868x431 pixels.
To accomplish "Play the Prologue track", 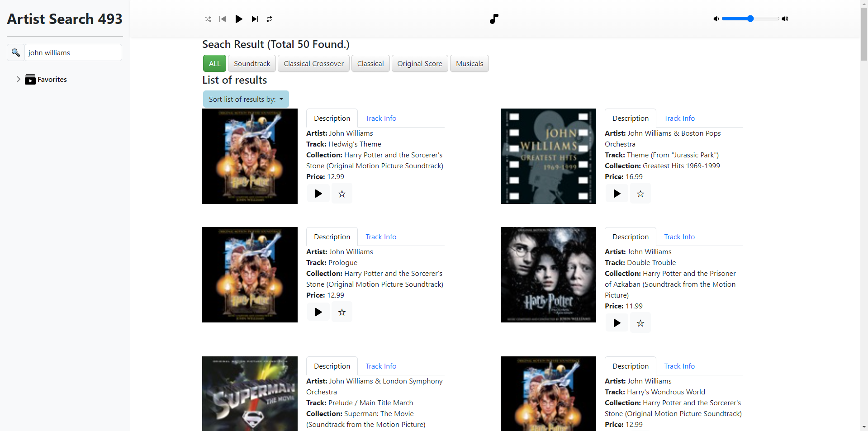I will click(x=318, y=312).
